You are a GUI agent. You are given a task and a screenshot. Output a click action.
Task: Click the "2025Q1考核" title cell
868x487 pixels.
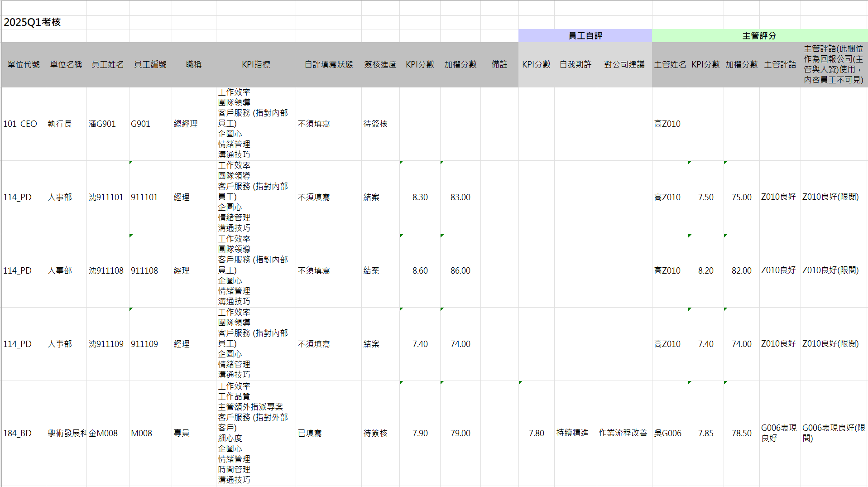tap(32, 22)
